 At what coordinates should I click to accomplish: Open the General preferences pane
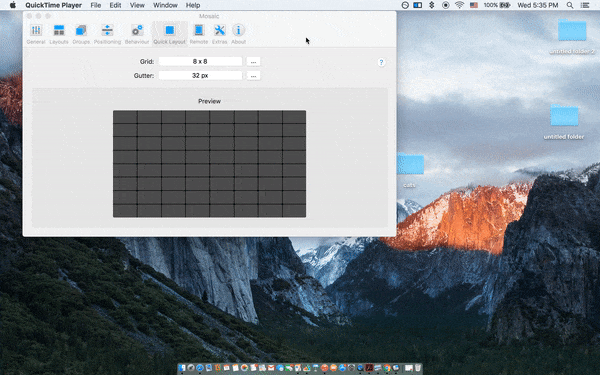[36, 34]
